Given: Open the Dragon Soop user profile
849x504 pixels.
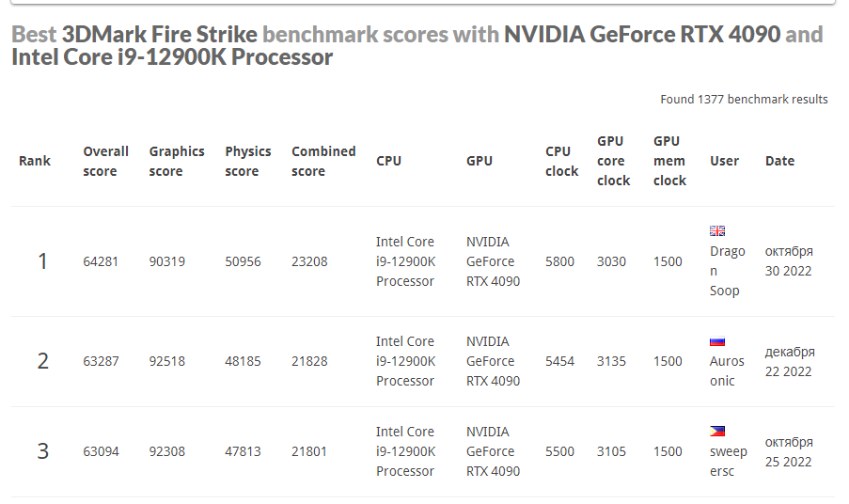Looking at the screenshot, I should click(x=727, y=271).
